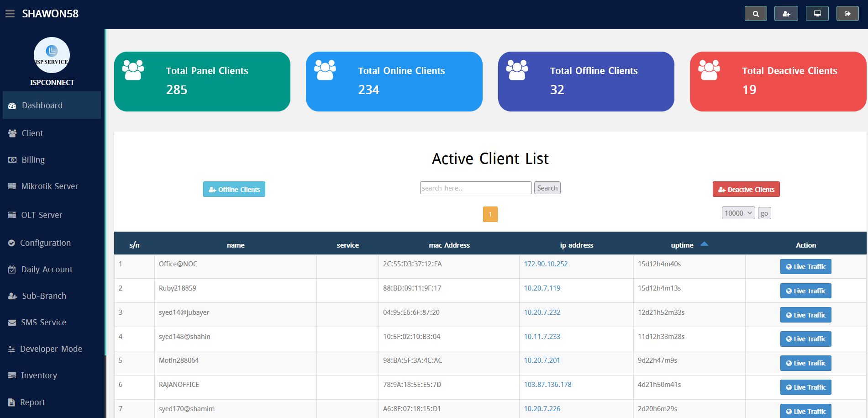Click the monitor icon in top bar
The height and width of the screenshot is (418, 868).
click(x=817, y=14)
